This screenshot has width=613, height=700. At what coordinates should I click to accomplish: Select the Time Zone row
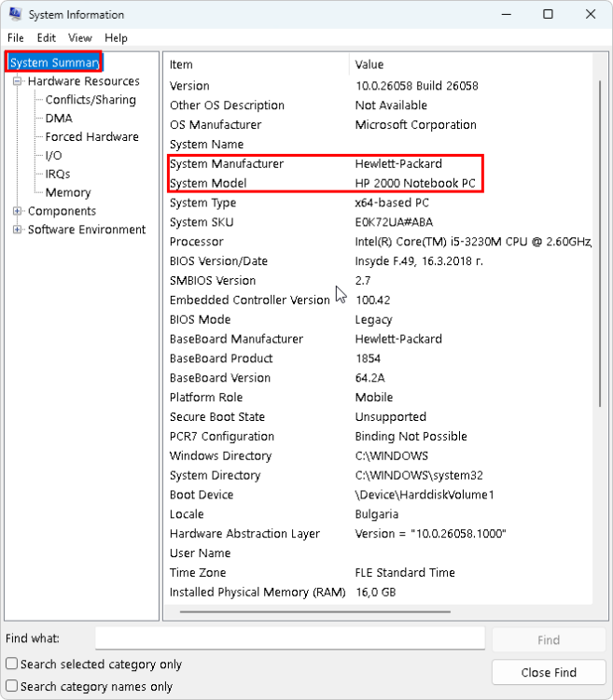378,573
